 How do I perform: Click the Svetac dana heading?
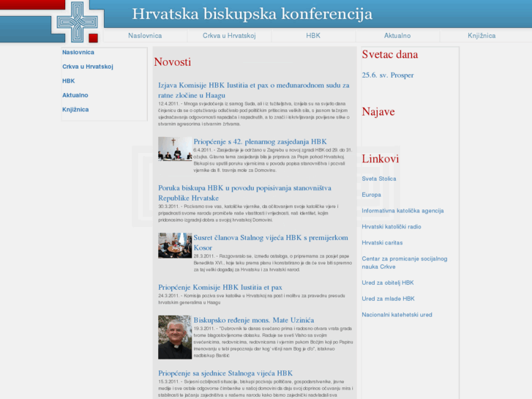click(x=390, y=54)
